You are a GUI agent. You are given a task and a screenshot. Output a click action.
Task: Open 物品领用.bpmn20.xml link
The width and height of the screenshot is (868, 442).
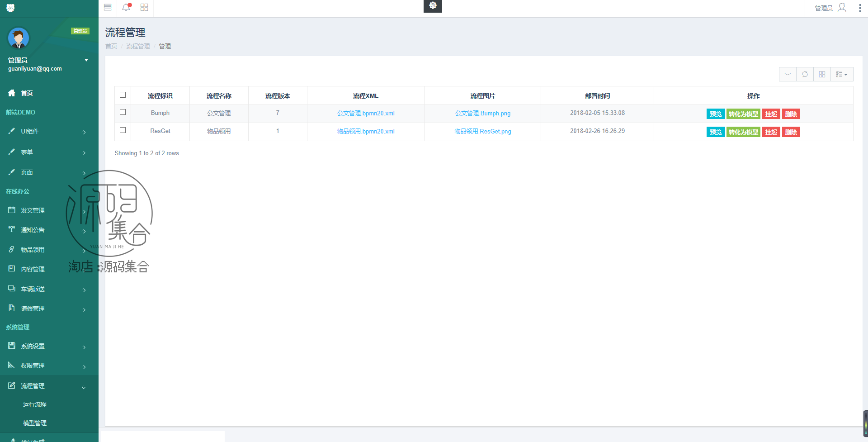[x=366, y=131]
